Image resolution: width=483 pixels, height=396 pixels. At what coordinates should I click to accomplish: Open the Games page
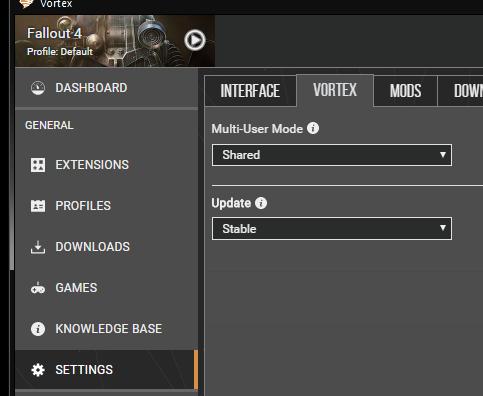pos(107,288)
